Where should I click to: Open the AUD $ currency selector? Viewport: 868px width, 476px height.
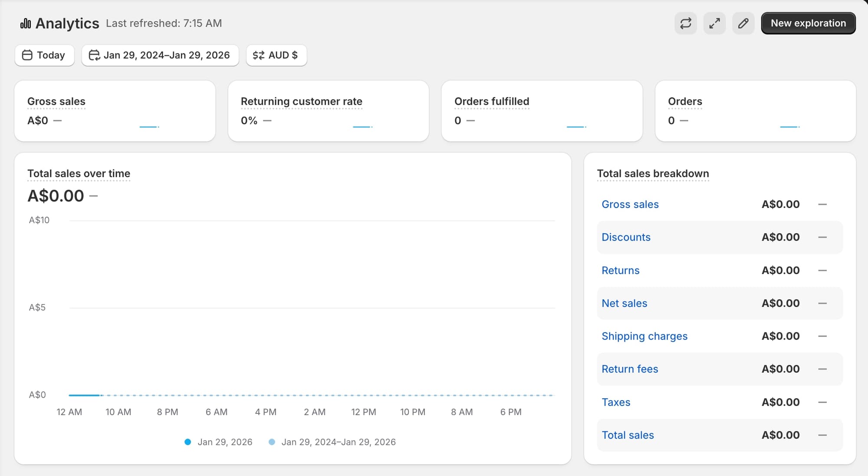pos(276,55)
